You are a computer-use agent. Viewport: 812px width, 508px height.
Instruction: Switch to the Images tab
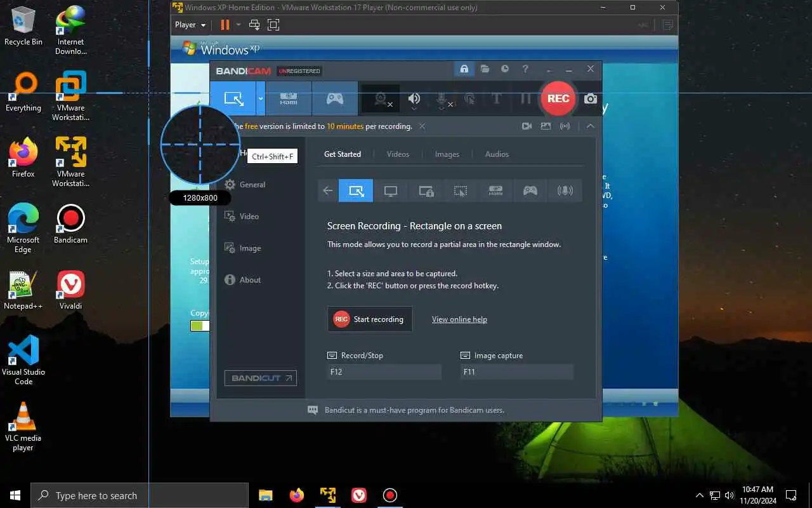point(447,154)
